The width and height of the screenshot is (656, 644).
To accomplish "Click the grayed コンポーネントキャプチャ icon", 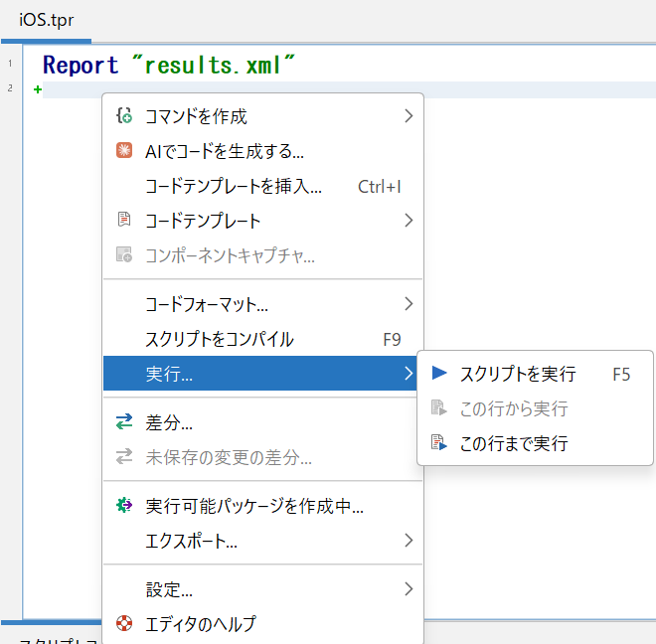I will [x=124, y=254].
